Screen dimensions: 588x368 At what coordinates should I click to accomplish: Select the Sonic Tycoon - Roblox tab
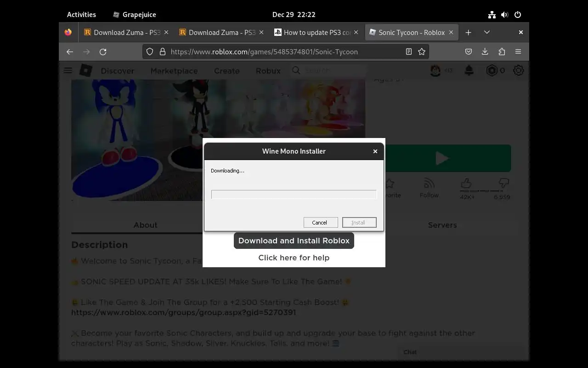tap(411, 32)
